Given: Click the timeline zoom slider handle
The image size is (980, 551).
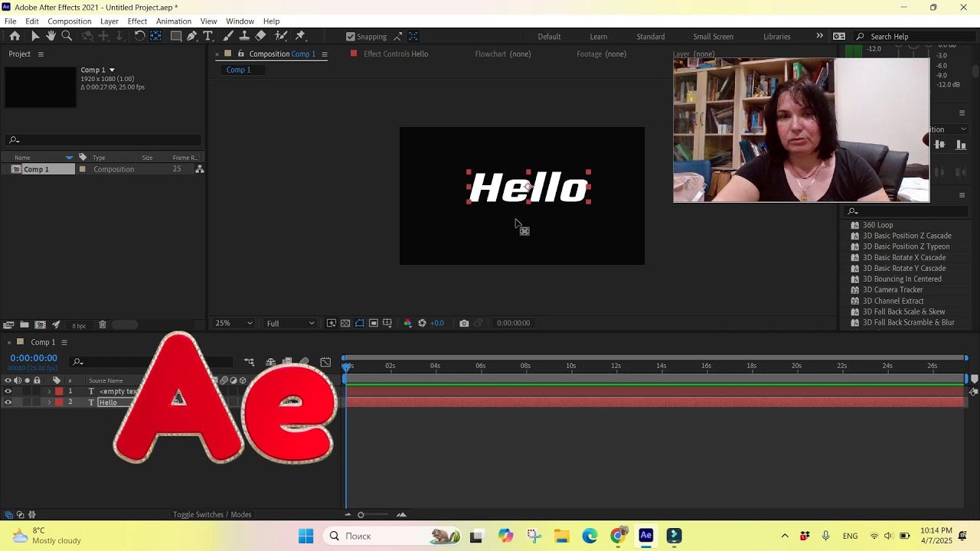Looking at the screenshot, I should pos(361,515).
